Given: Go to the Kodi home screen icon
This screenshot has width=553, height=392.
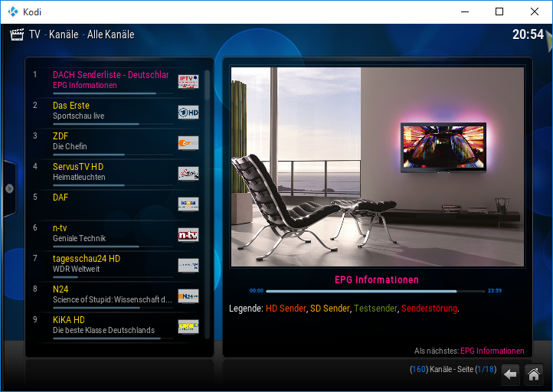Looking at the screenshot, I should (533, 374).
